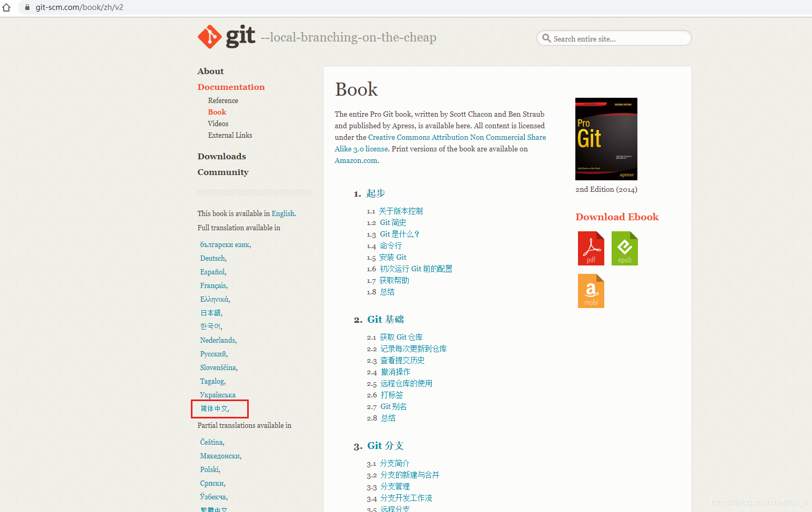This screenshot has height=512, width=812.
Task: Download the pdf ebook icon
Action: click(x=591, y=248)
